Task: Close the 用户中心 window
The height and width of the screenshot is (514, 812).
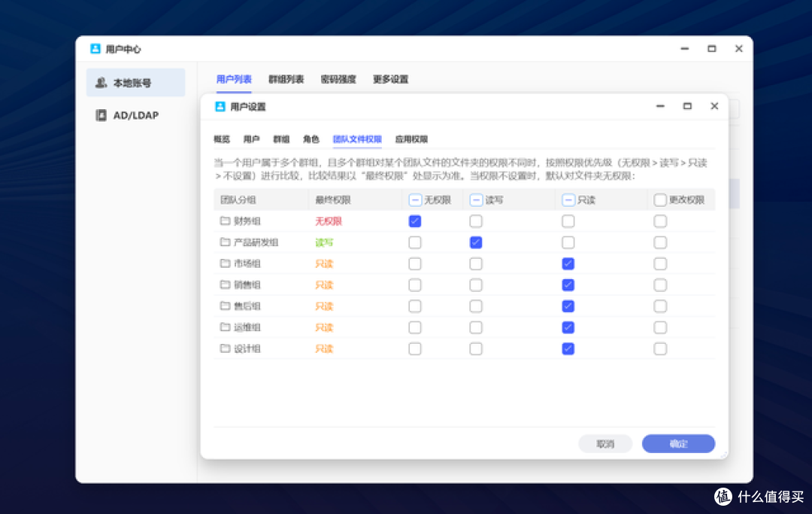Action: [738, 49]
